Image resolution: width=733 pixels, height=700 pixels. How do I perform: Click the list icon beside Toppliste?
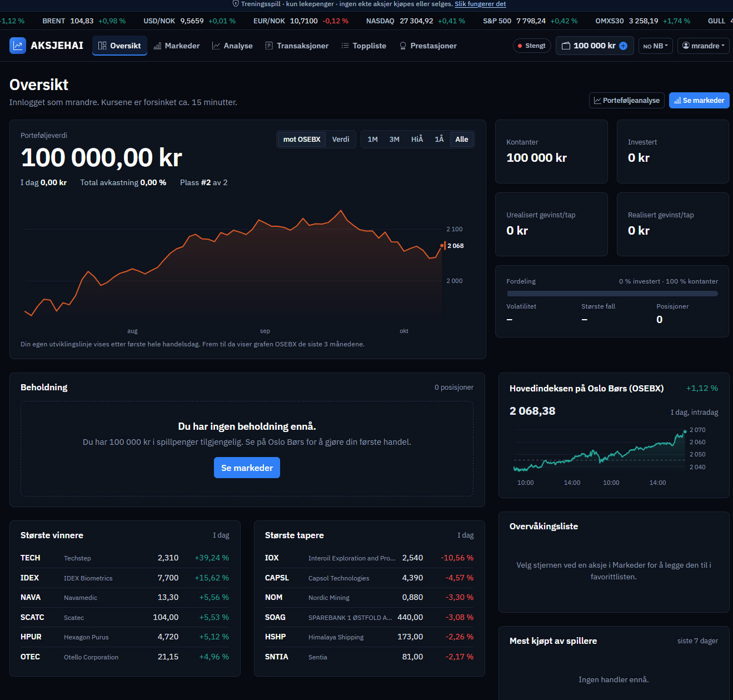[345, 46]
